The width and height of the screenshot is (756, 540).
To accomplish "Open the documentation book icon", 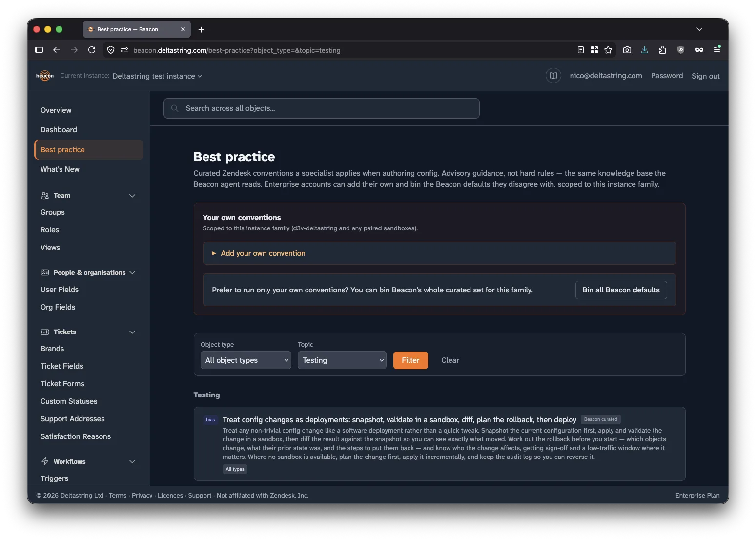I will tap(553, 76).
